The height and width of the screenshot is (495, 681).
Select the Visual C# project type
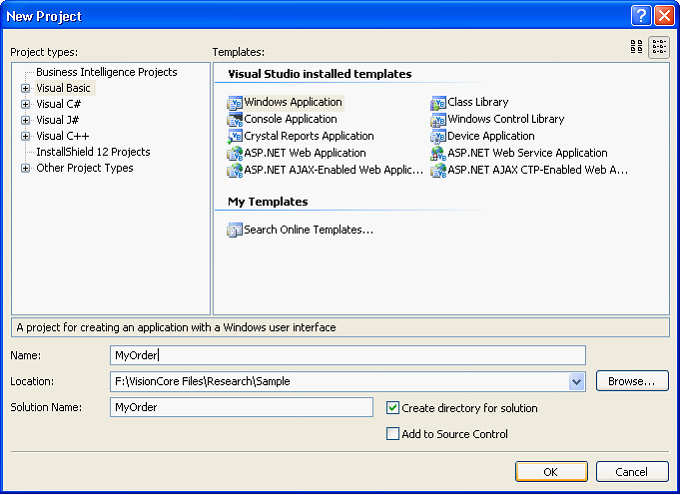(x=59, y=104)
